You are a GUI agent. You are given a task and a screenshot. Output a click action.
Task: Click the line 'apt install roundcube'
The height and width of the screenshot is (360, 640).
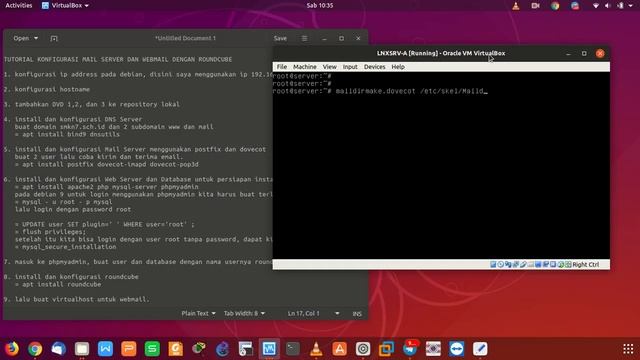tap(61, 284)
